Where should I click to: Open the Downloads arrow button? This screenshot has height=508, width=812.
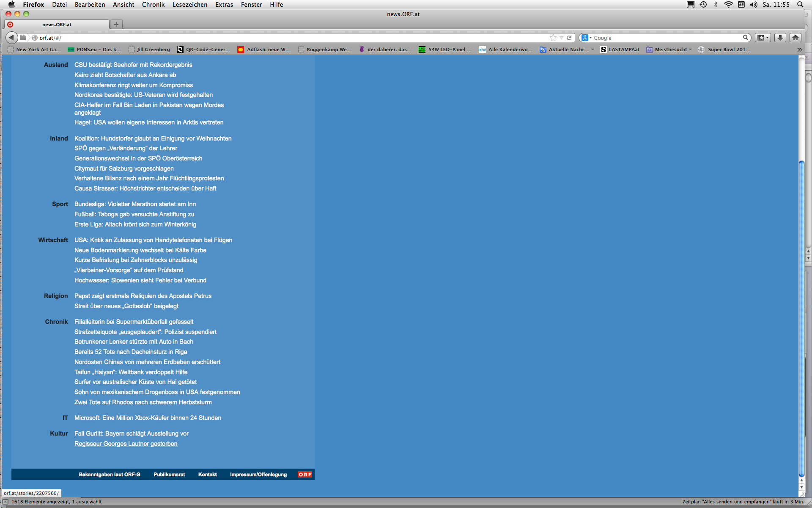pyautogui.click(x=780, y=38)
